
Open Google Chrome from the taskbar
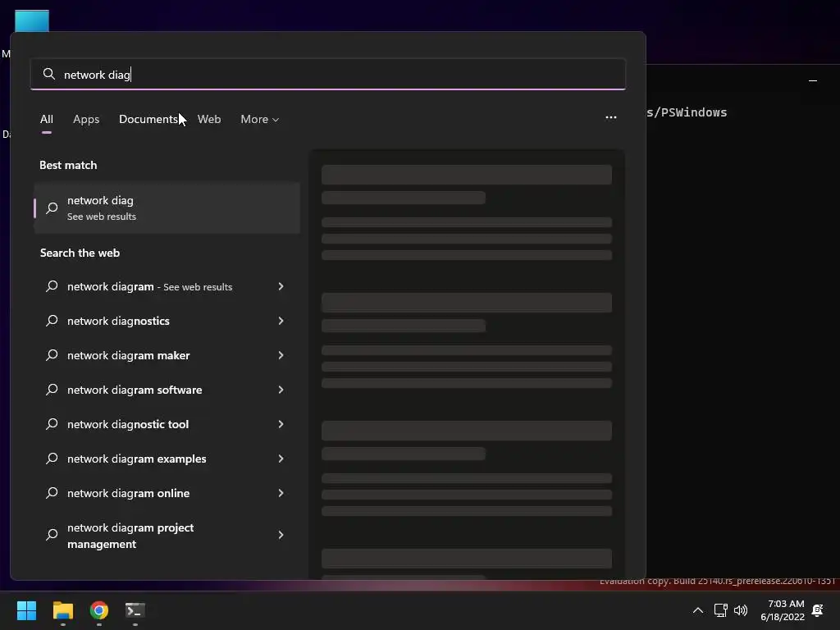pos(99,610)
